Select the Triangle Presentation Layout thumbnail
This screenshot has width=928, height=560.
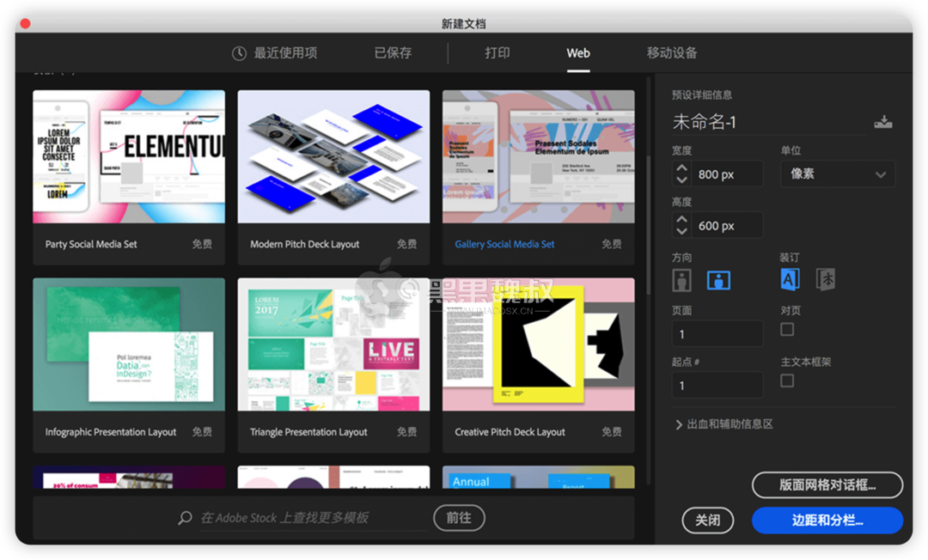tap(333, 344)
